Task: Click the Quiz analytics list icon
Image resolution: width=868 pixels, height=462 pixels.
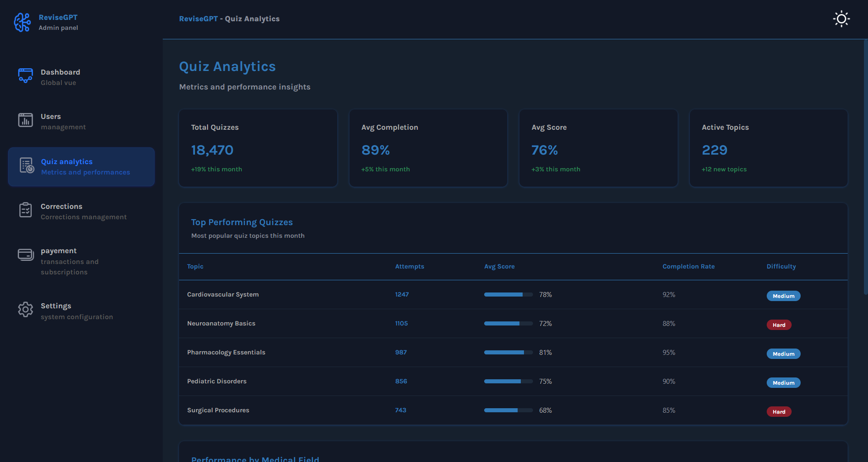Action: point(27,165)
